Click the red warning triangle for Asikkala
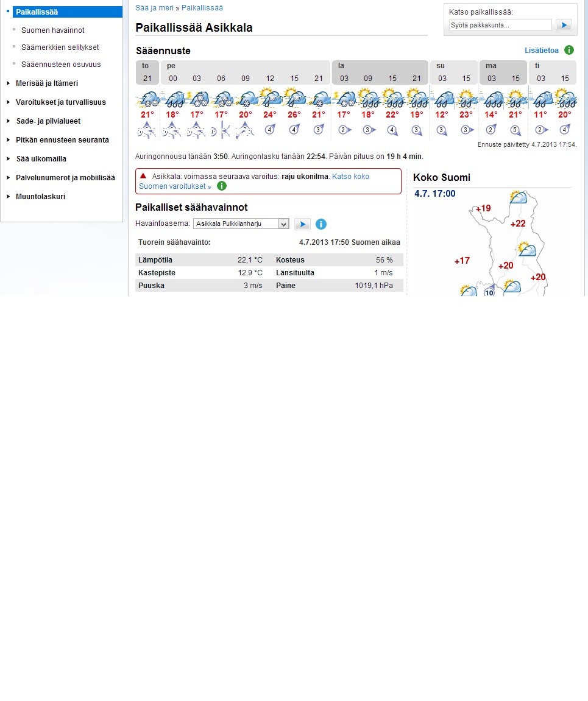Image resolution: width=588 pixels, height=701 pixels. (143, 175)
